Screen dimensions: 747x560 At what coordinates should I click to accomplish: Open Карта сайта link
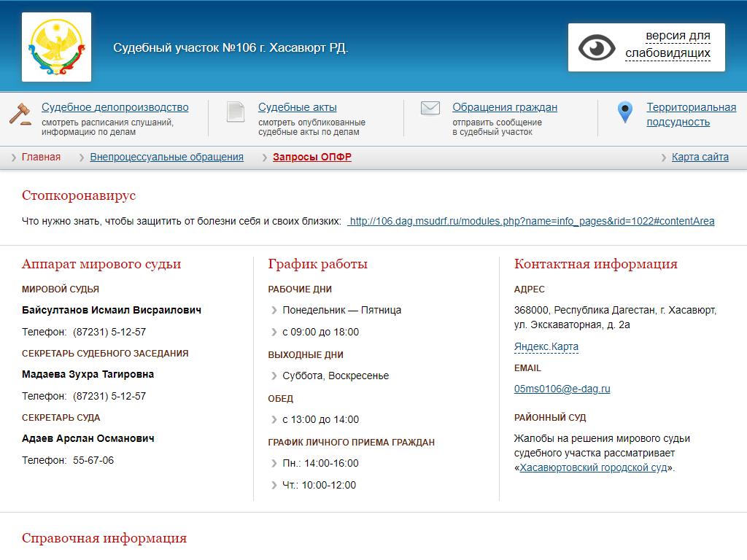pos(700,157)
